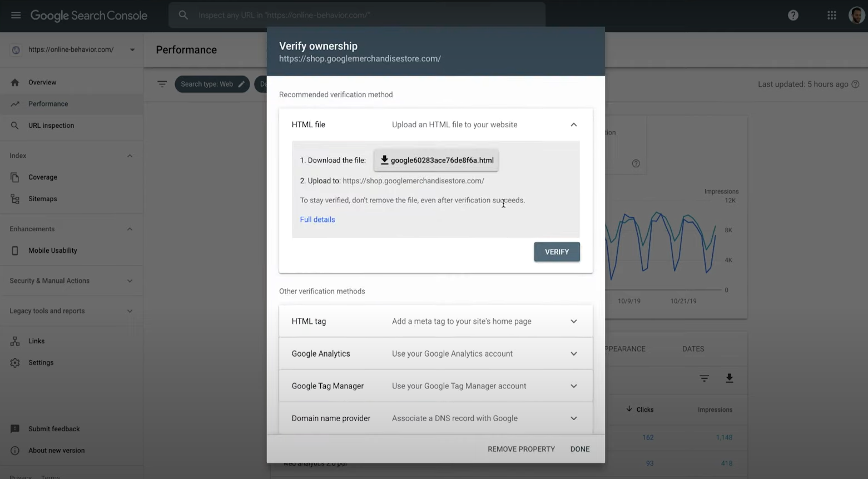
Task: Click the Coverage pages icon
Action: pyautogui.click(x=15, y=177)
